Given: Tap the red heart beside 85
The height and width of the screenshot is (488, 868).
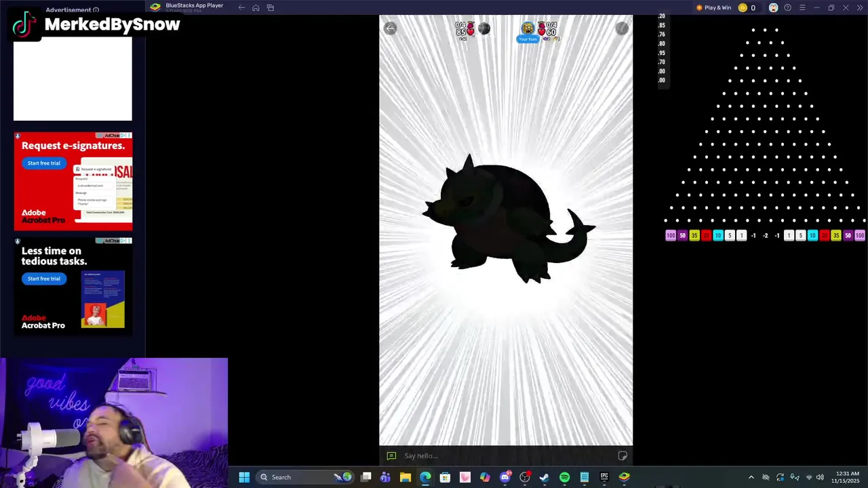Looking at the screenshot, I should pyautogui.click(x=471, y=32).
